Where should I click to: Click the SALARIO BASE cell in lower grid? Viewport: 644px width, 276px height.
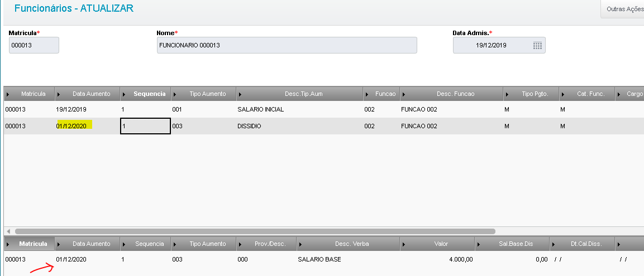pos(348,260)
